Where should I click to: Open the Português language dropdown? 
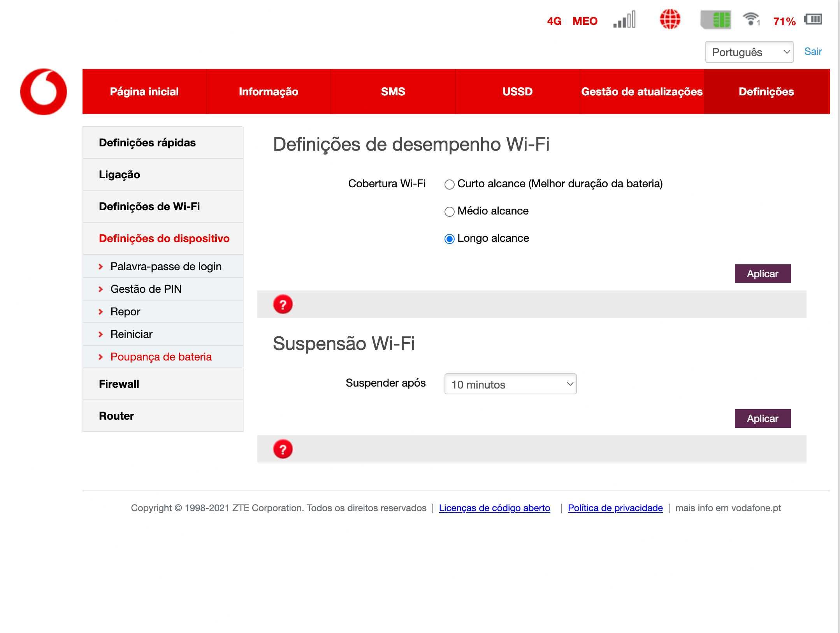click(x=749, y=52)
